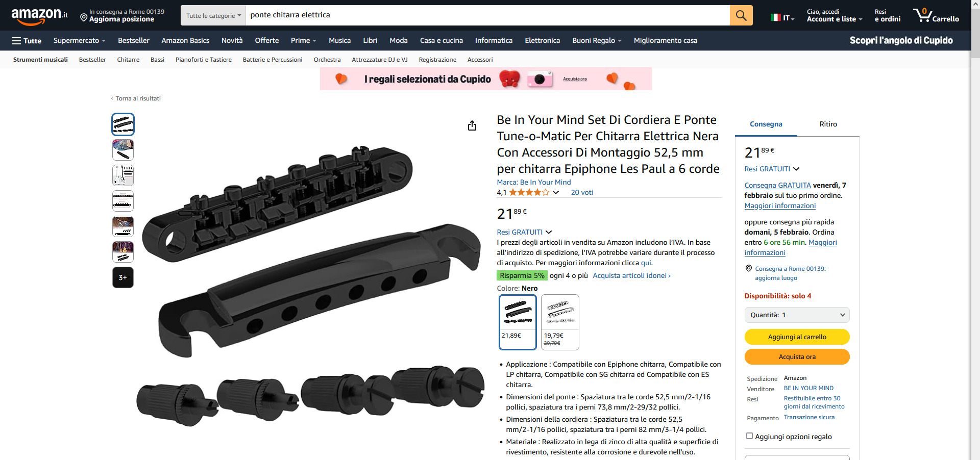
Task: Switch to the Ritiro tab
Action: (828, 124)
